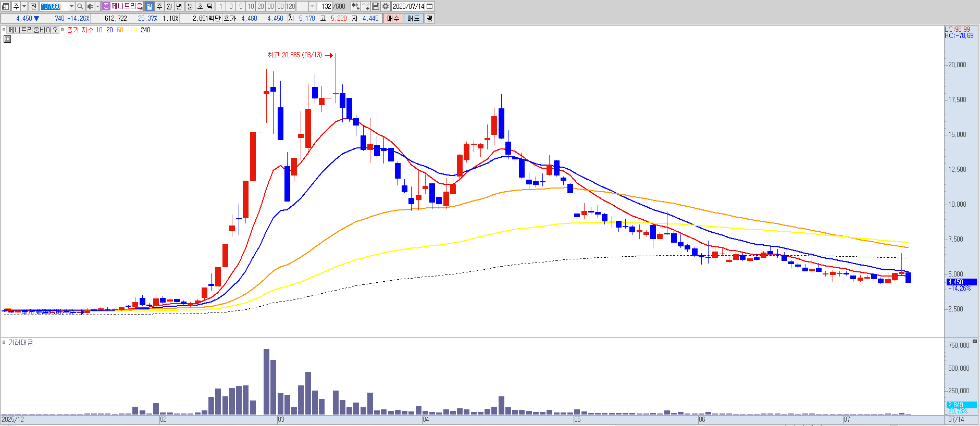This screenshot has width=980, height=426.
Task: Click the window layout icon at top-left corner
Action: [x=6, y=6]
